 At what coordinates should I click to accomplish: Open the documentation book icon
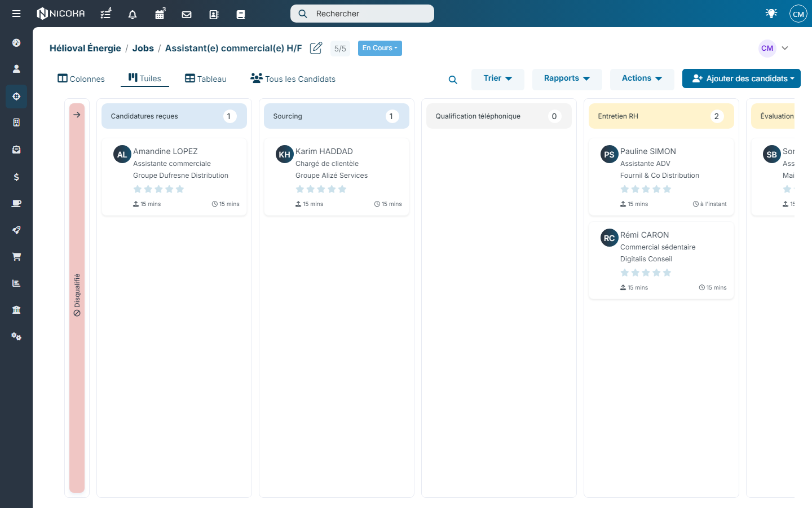241,15
